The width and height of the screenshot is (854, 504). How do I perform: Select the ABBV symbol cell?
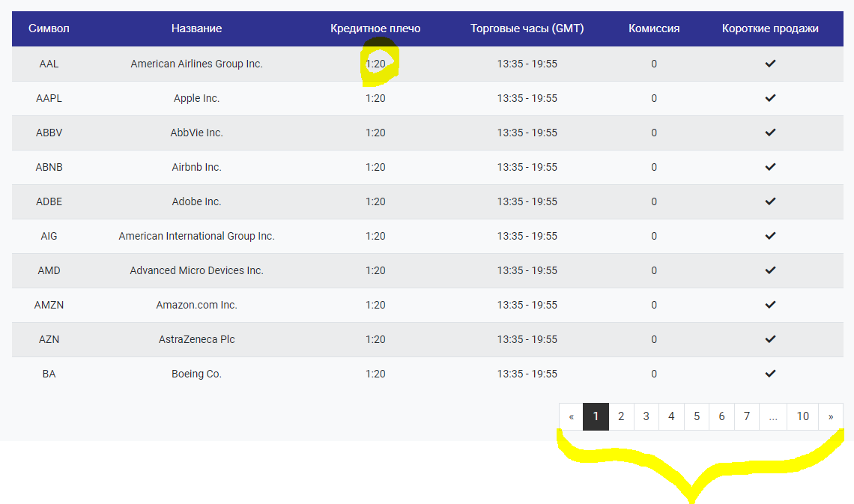coord(49,133)
